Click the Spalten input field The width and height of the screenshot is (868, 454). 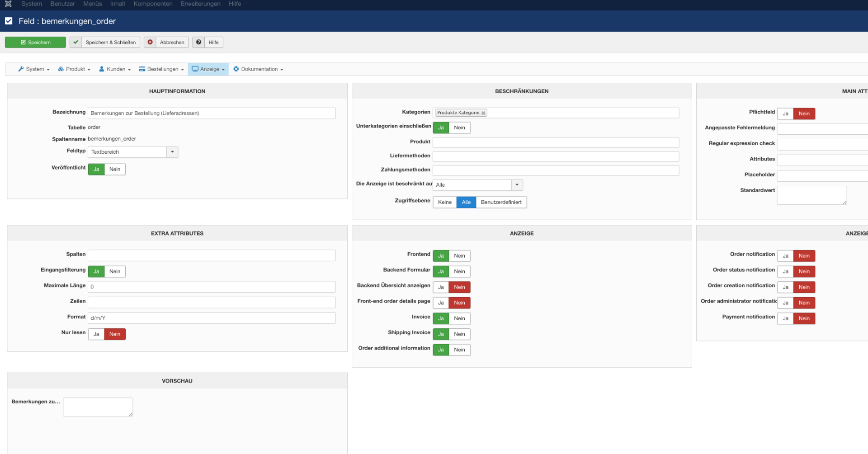pos(212,255)
